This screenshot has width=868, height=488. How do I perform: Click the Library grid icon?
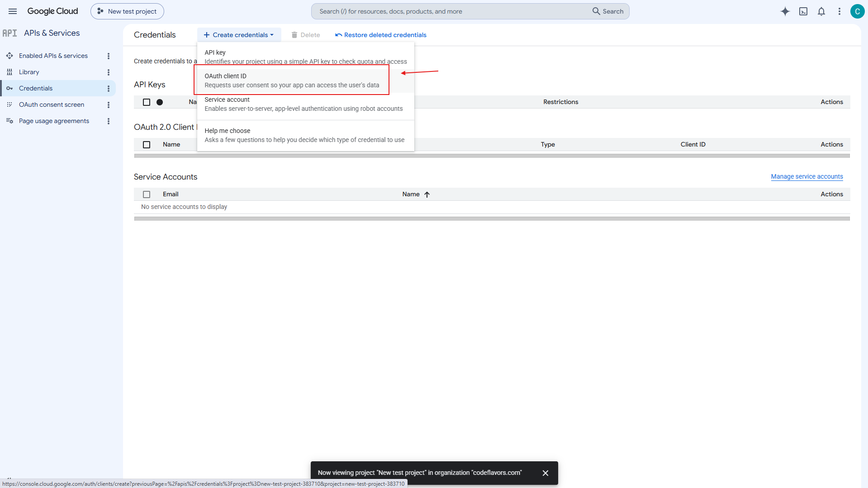point(9,72)
